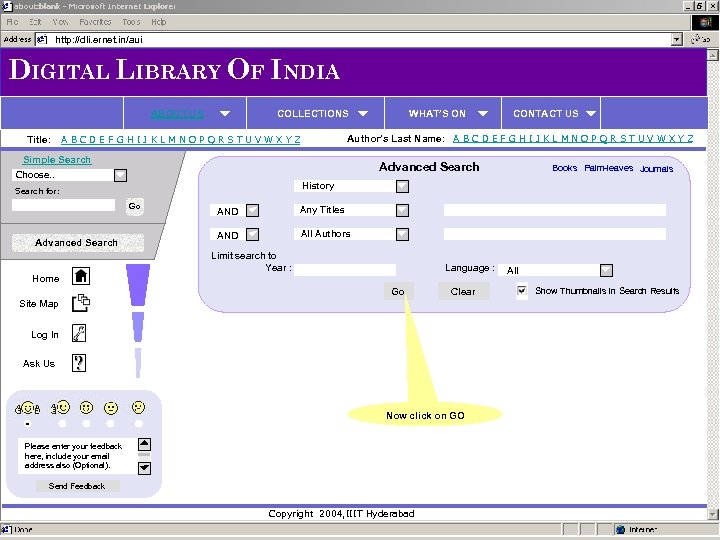This screenshot has height=540, width=720.
Task: Open the All Authors dropdown
Action: pyautogui.click(x=402, y=234)
